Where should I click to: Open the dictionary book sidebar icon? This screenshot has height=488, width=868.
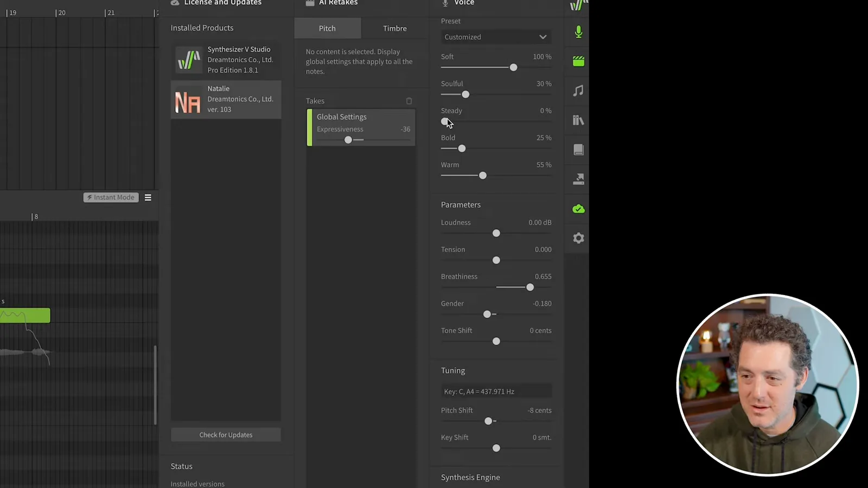pyautogui.click(x=578, y=150)
